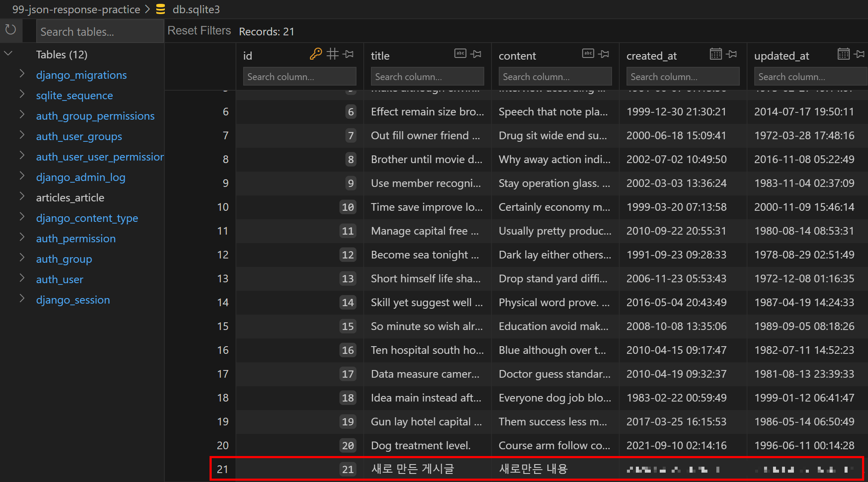Click the refresh tables icon
The height and width of the screenshot is (482, 868).
pos(11,30)
